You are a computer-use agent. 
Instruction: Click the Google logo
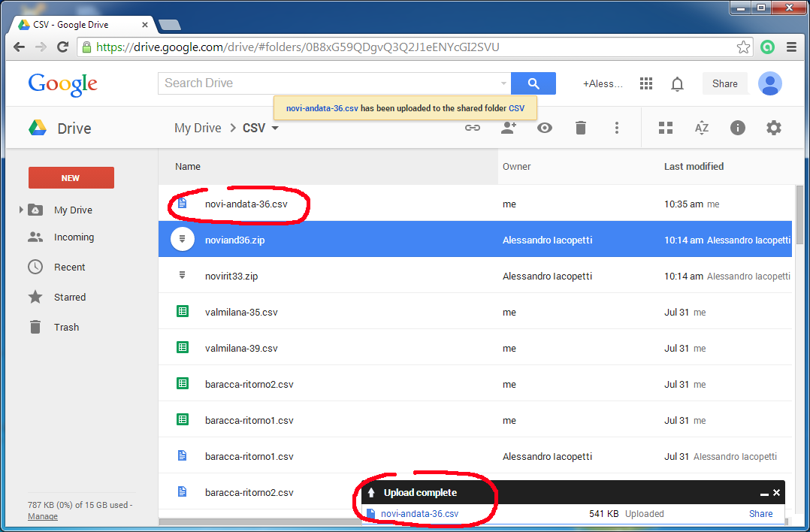(62, 84)
